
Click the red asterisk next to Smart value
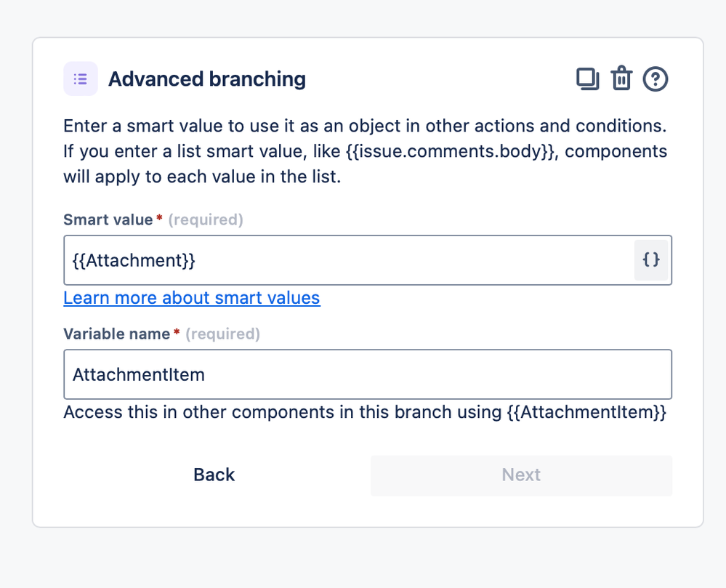click(x=159, y=218)
